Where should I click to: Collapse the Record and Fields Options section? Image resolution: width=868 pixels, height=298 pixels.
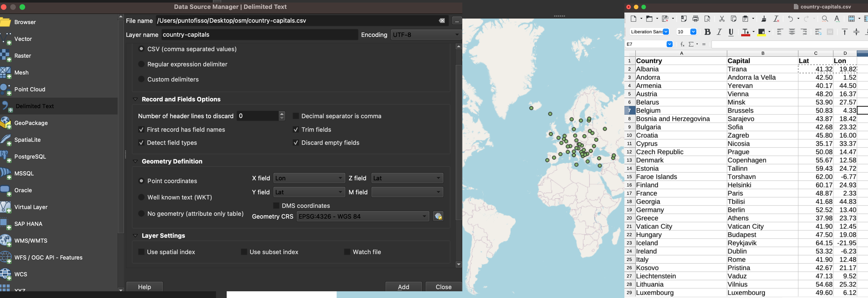[x=136, y=99]
